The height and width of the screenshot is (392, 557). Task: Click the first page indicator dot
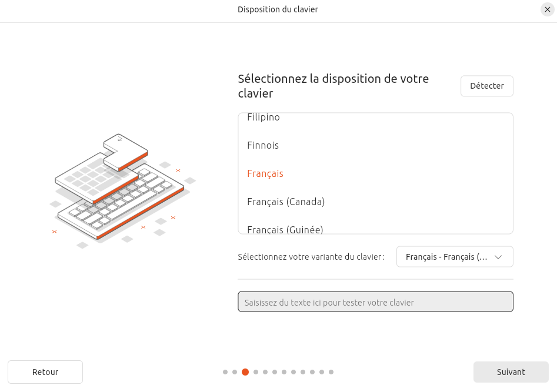click(x=225, y=372)
